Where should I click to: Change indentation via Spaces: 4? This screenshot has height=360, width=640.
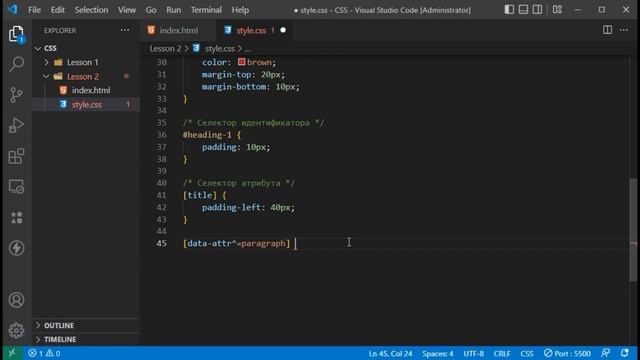point(438,353)
